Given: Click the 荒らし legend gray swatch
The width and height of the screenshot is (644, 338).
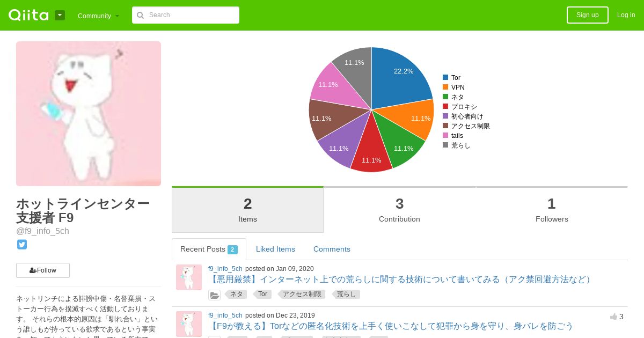Looking at the screenshot, I should (x=445, y=145).
